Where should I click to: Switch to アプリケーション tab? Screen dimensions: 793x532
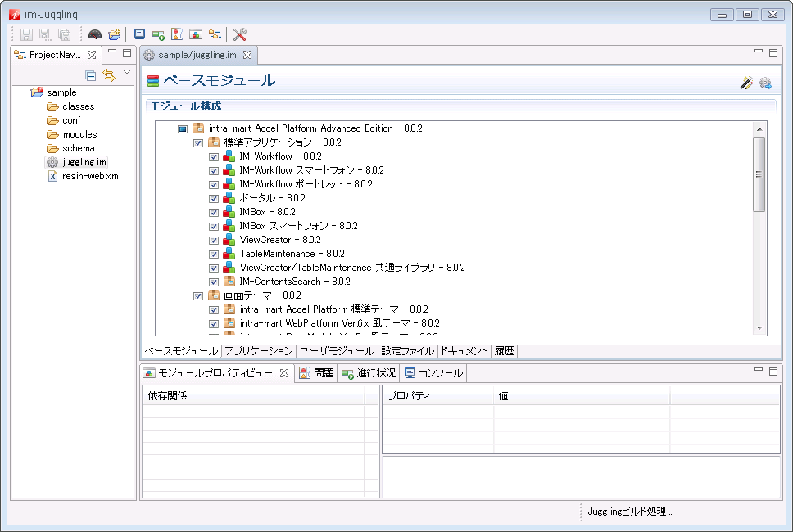258,351
